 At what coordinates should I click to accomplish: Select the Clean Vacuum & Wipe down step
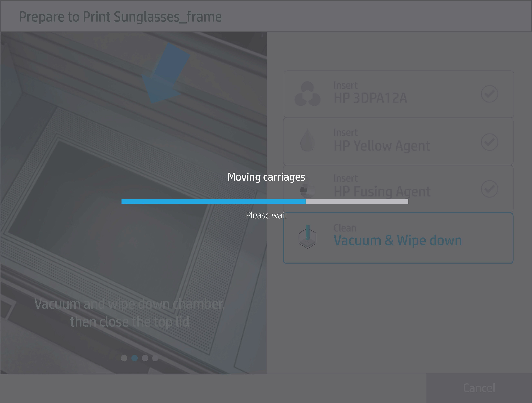click(x=399, y=238)
